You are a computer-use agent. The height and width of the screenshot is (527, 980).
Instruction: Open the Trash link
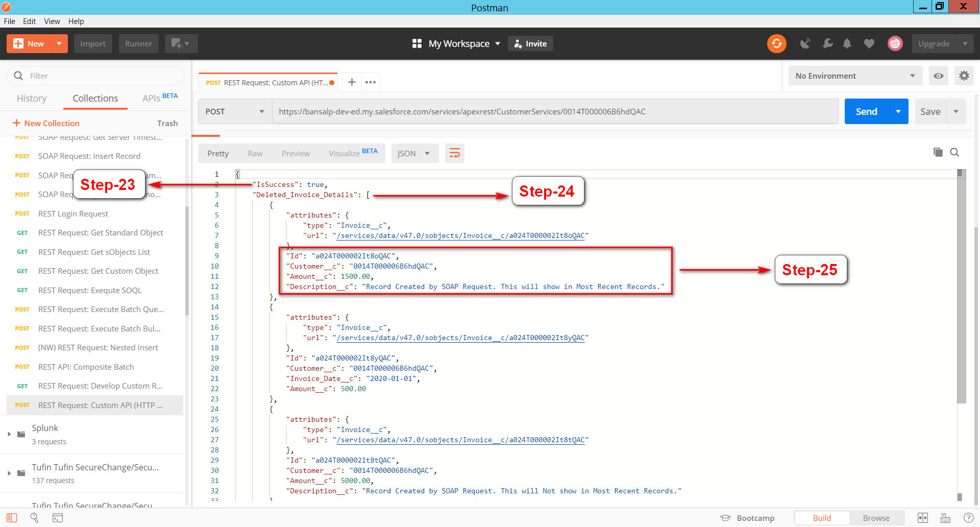pyautogui.click(x=167, y=124)
